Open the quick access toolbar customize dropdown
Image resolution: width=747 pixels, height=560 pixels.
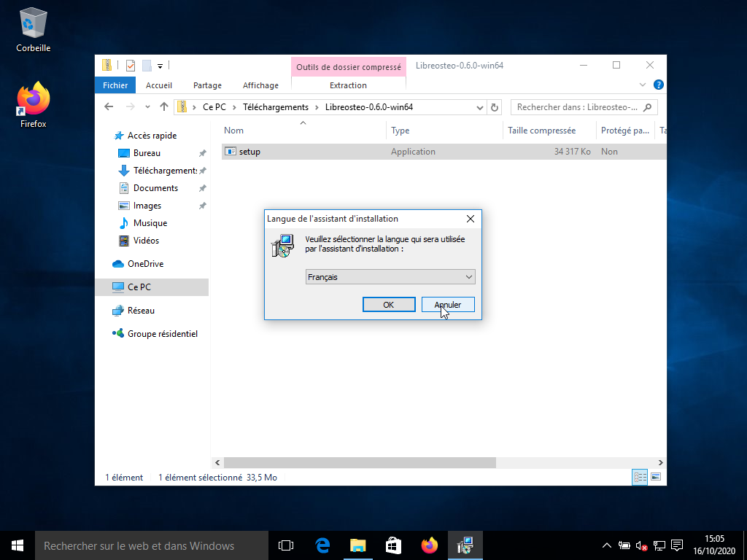click(160, 66)
